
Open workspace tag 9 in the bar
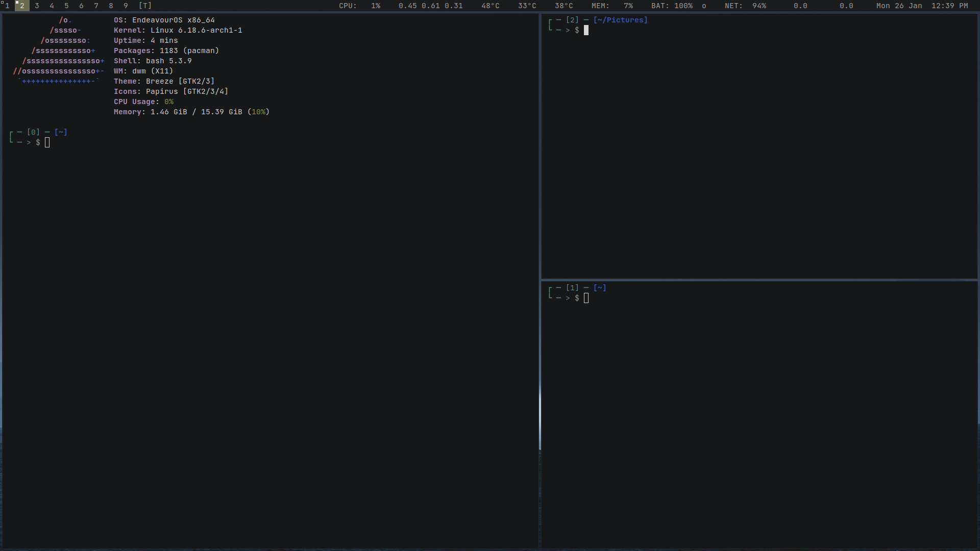pos(126,6)
